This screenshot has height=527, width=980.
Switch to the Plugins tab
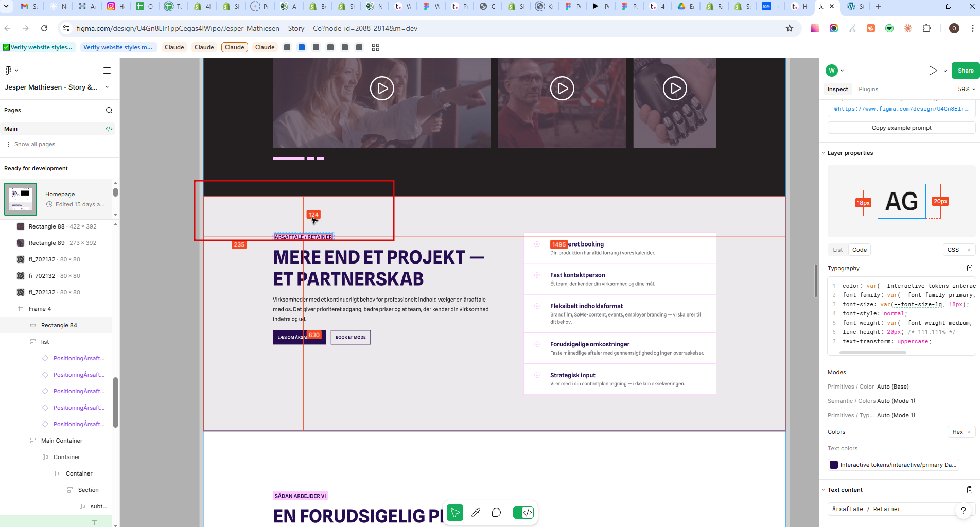pos(868,89)
